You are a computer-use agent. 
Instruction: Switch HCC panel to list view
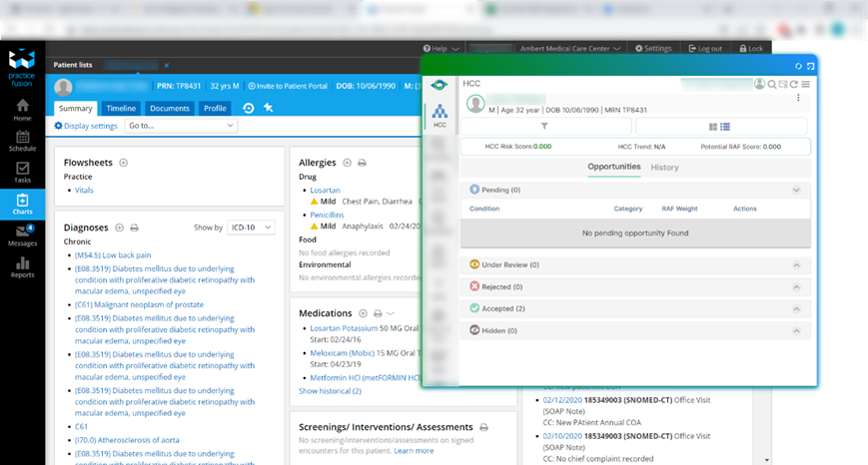pyautogui.click(x=725, y=127)
